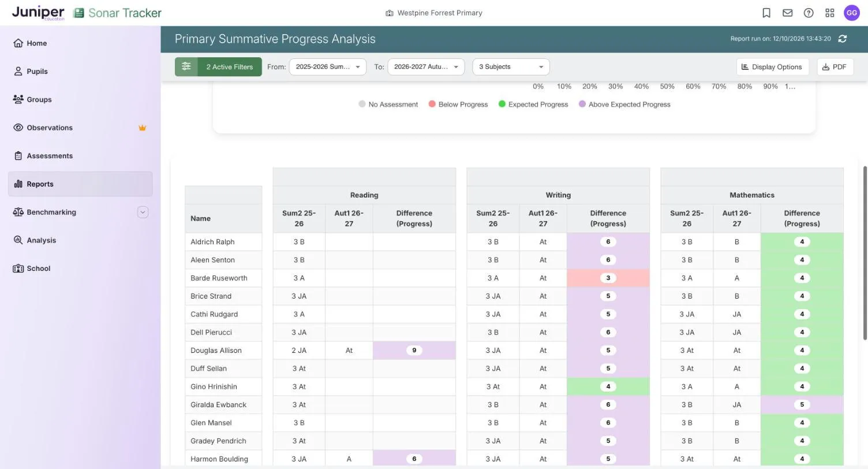Click the Name column header
This screenshot has width=868, height=469.
[x=223, y=218]
